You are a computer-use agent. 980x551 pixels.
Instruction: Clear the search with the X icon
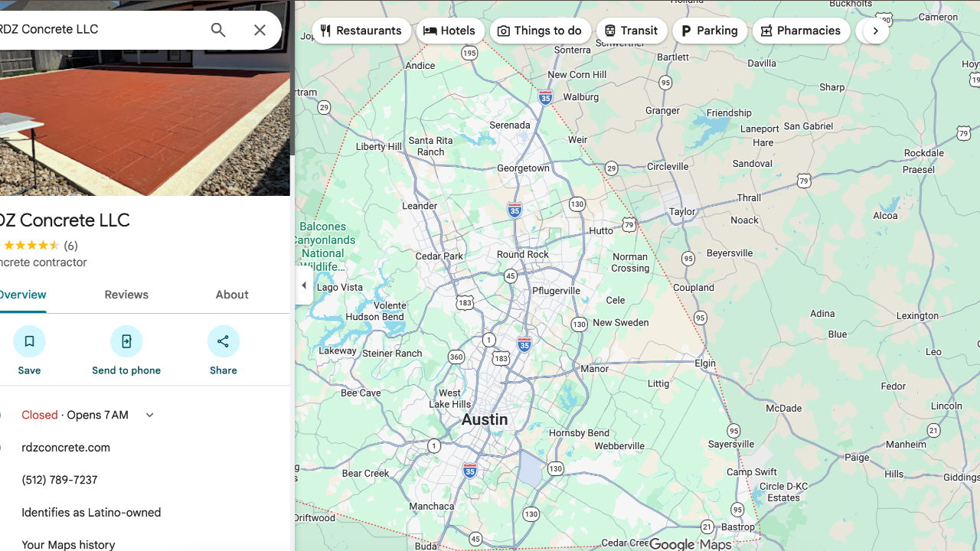point(260,30)
